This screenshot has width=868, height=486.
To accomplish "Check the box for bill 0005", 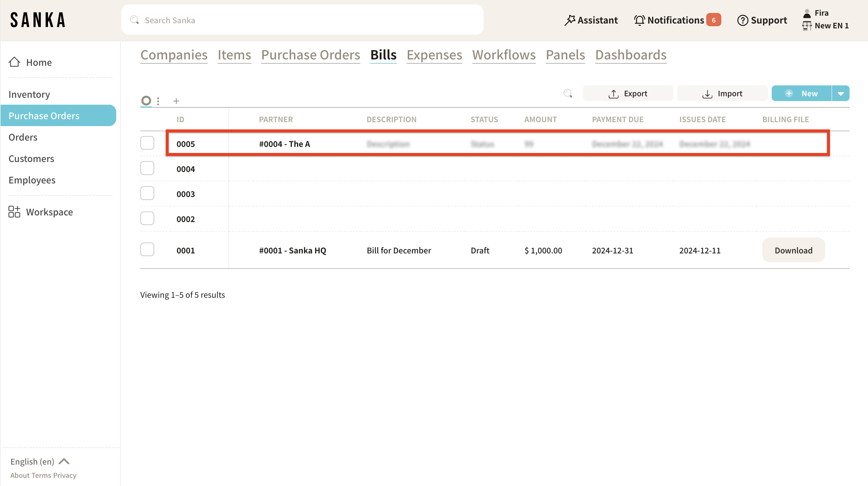I will [147, 143].
